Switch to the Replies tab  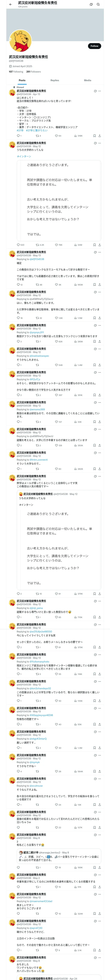[x=55, y=80]
